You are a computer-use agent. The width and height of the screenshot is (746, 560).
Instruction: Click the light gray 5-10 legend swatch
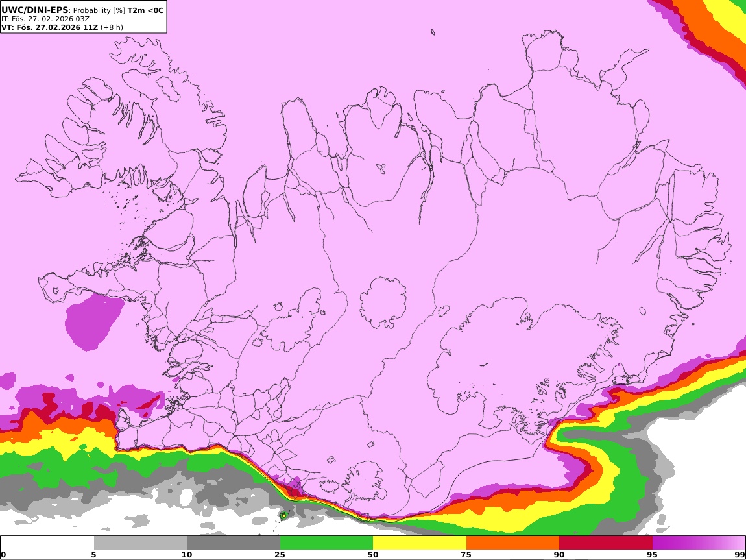coord(140,543)
